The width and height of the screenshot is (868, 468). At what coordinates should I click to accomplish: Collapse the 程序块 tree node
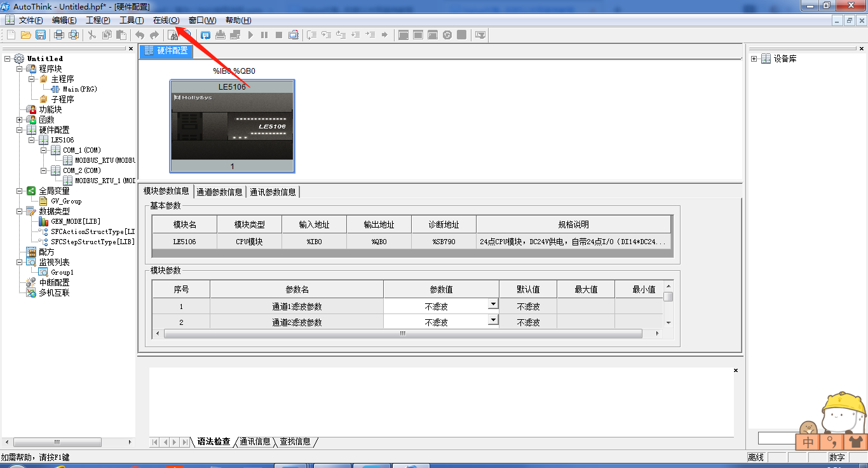click(19, 69)
